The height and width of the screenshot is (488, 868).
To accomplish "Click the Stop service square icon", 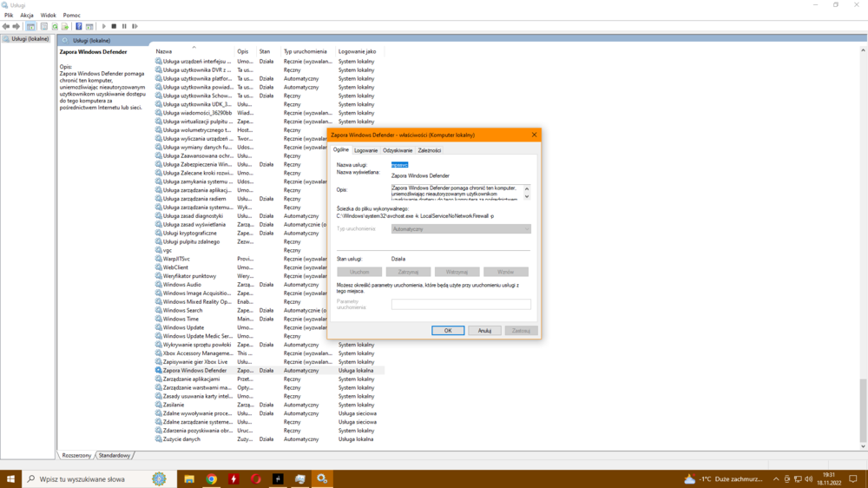I will coord(114,26).
